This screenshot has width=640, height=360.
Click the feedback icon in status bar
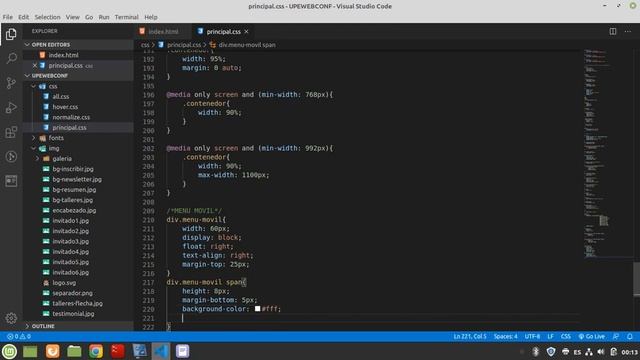[x=616, y=336]
